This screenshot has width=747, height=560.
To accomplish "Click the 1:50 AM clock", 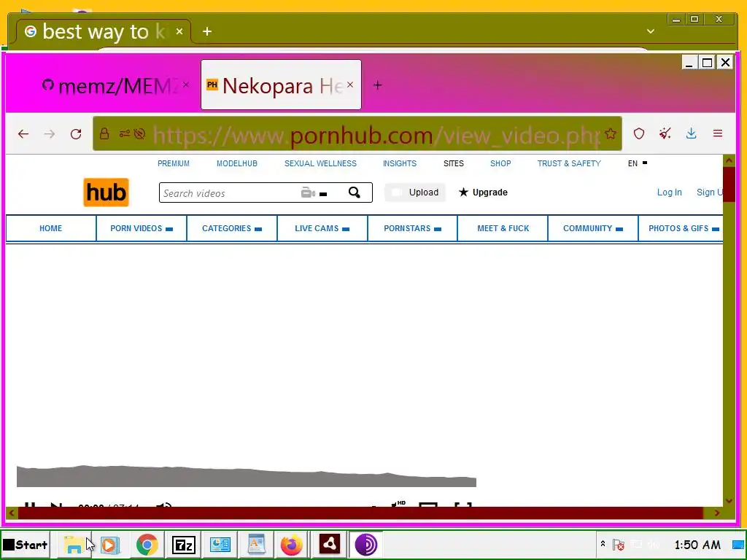I will coord(697,545).
